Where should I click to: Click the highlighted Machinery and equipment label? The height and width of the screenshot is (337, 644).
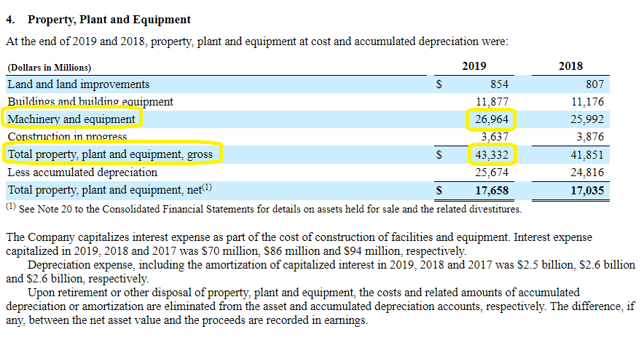click(x=71, y=119)
